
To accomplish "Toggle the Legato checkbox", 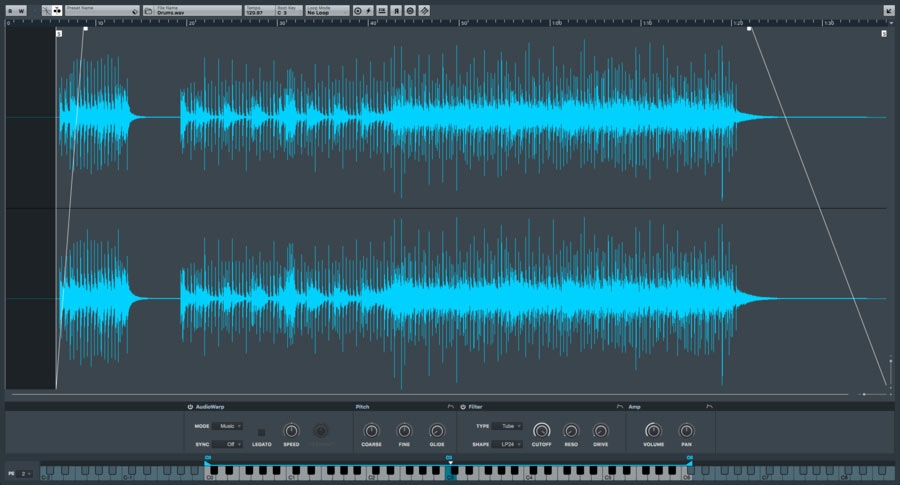I will click(x=261, y=432).
